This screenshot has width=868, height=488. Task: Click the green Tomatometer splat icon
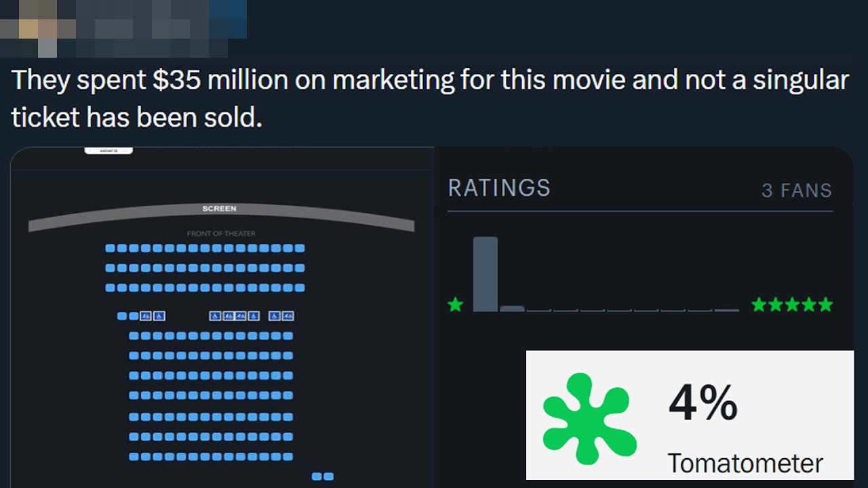pyautogui.click(x=589, y=418)
